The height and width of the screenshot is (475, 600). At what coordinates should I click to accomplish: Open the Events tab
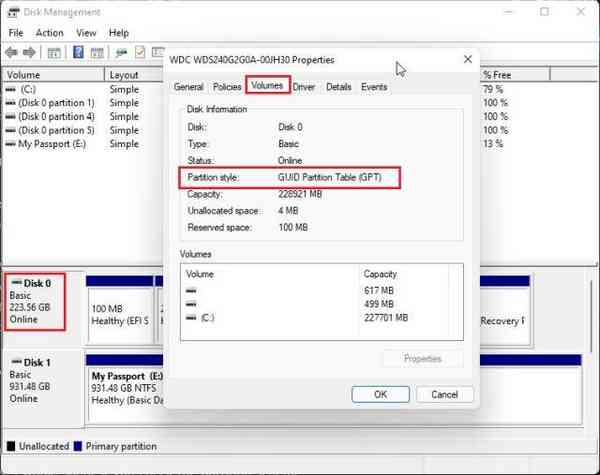(374, 87)
